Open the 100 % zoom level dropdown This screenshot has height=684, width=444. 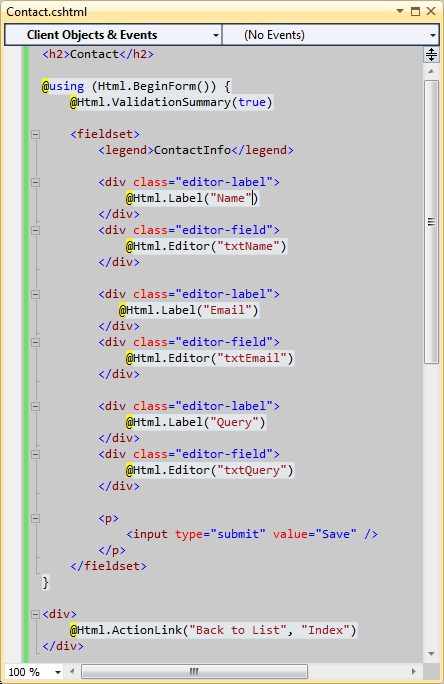click(x=34, y=672)
